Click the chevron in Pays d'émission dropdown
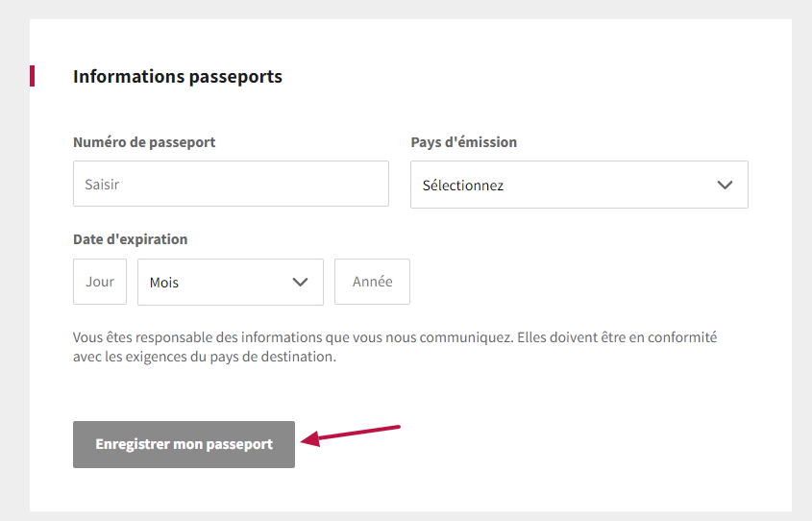Screen dimensions: 812x521 pos(725,185)
